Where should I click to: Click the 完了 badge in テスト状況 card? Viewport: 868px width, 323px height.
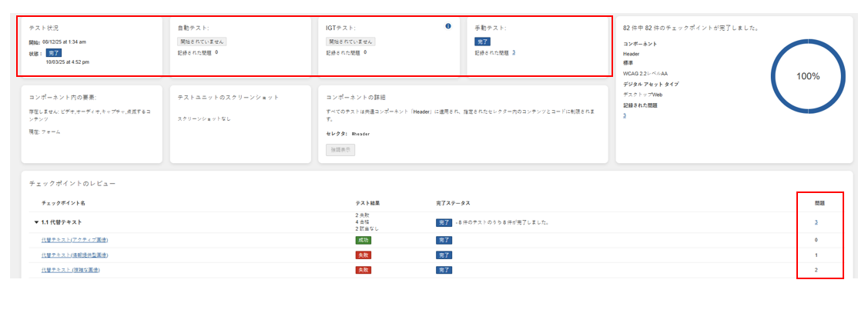(53, 53)
